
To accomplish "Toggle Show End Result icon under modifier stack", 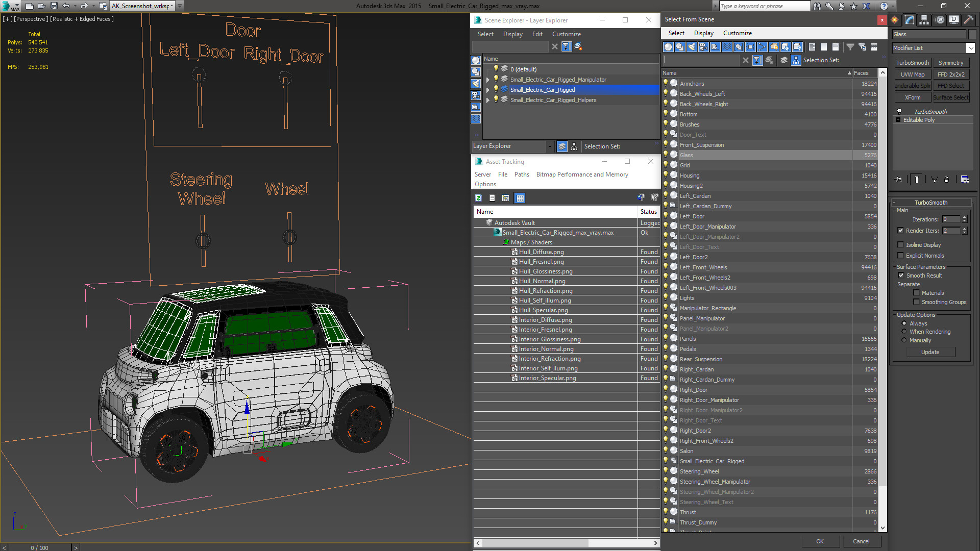I will [917, 180].
